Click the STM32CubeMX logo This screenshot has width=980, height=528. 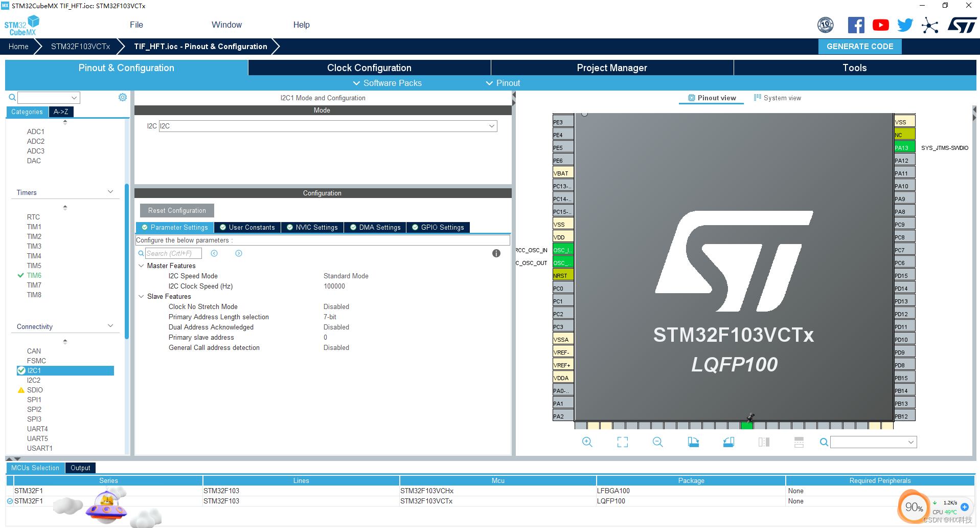(22, 25)
